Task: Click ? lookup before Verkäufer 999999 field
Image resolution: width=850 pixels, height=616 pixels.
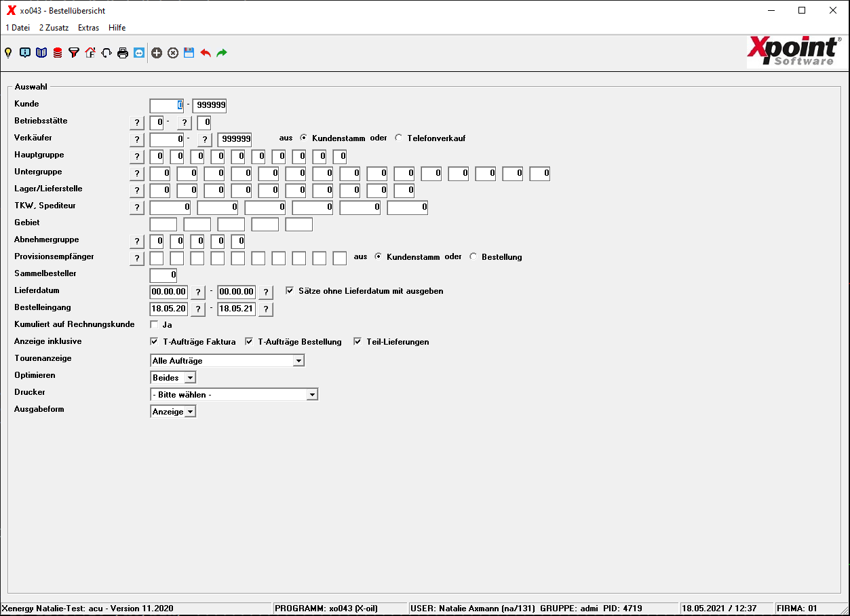Action: (205, 140)
